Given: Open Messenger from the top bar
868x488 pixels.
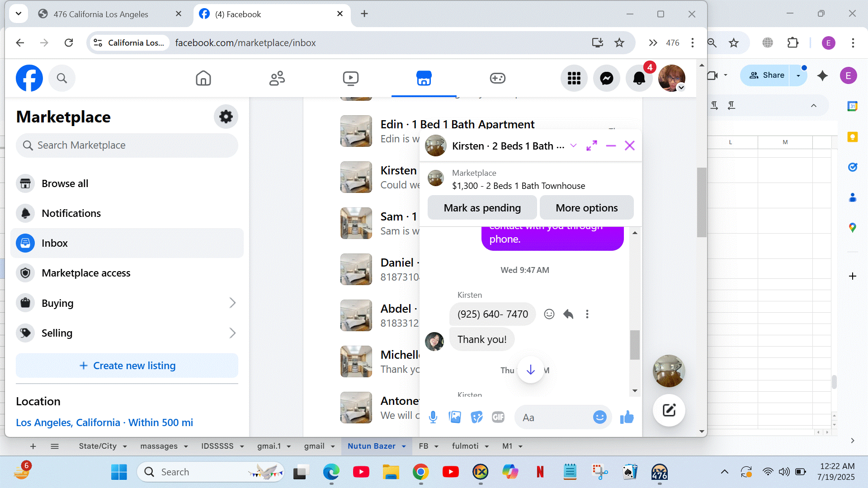Looking at the screenshot, I should [606, 78].
